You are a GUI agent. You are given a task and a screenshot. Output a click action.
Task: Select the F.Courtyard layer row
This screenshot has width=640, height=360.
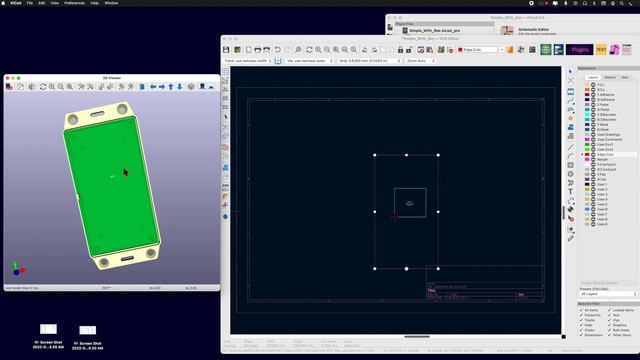[x=610, y=164]
